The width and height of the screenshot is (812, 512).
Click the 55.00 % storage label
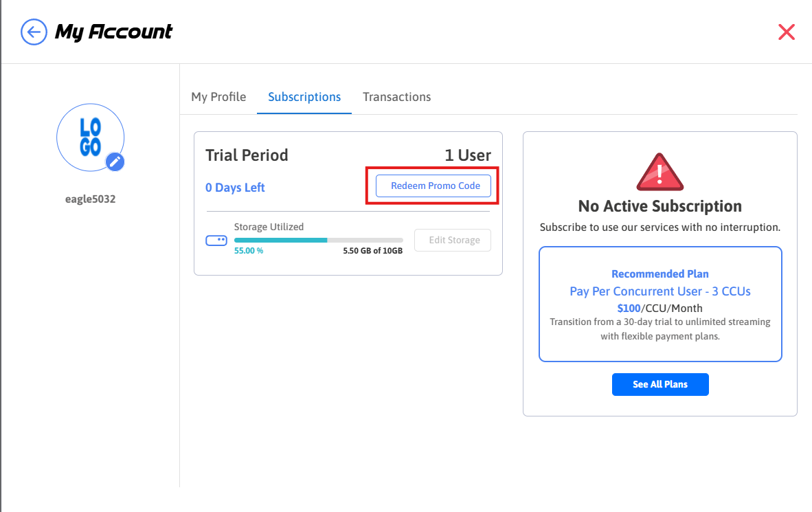click(x=249, y=251)
